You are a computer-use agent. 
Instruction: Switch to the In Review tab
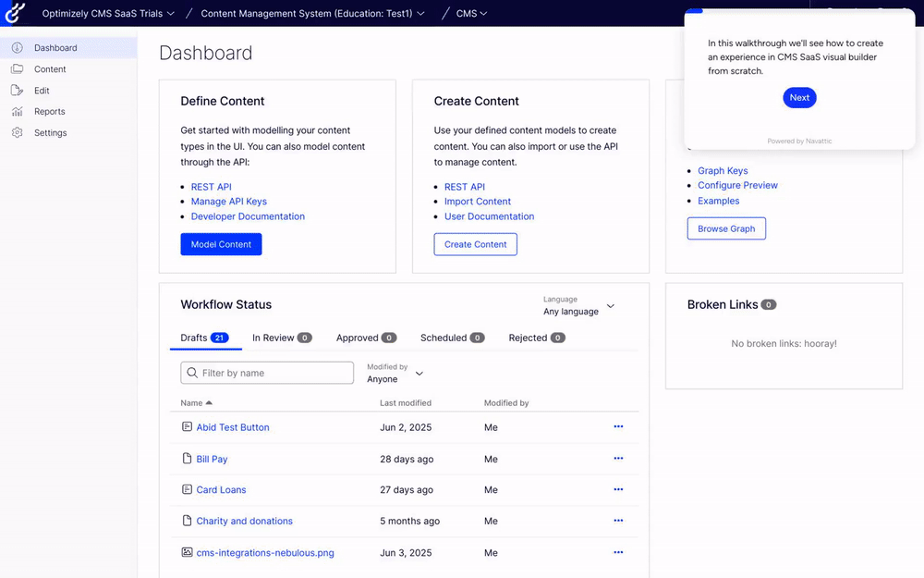281,338
